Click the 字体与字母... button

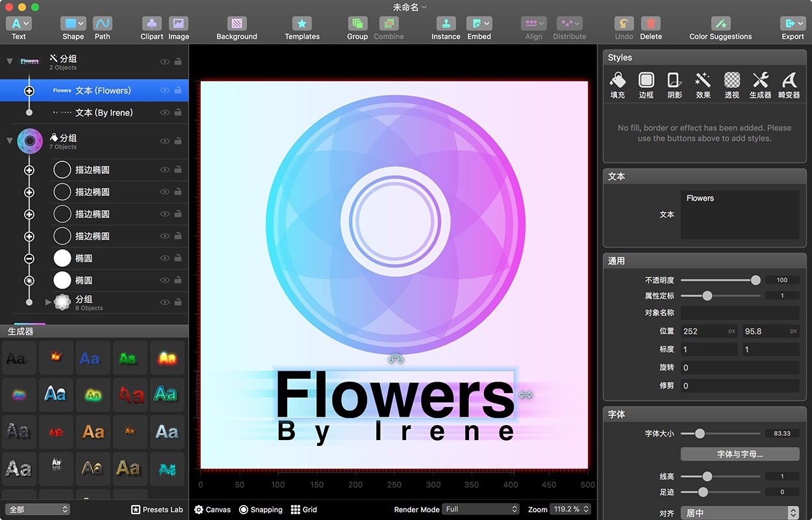coord(739,454)
